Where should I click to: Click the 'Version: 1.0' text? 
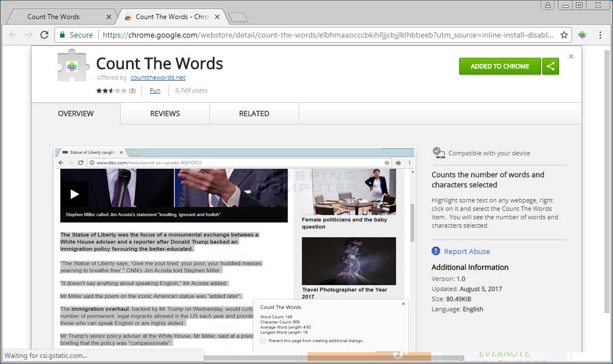click(449, 279)
